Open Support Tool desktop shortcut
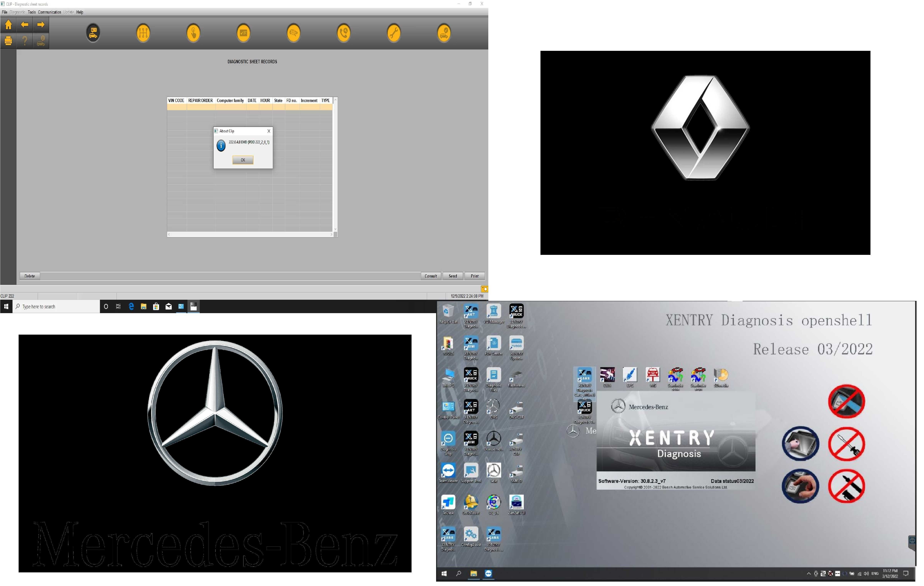924x586 pixels. click(x=471, y=473)
